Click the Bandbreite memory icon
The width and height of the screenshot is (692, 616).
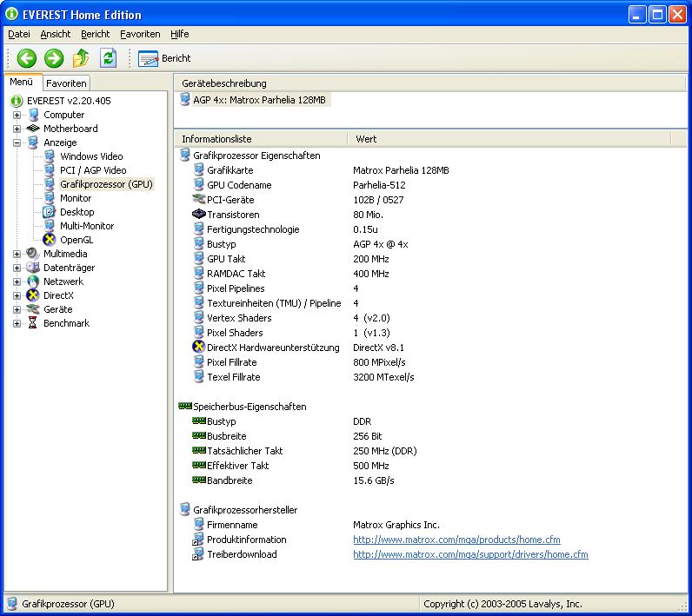pos(199,480)
